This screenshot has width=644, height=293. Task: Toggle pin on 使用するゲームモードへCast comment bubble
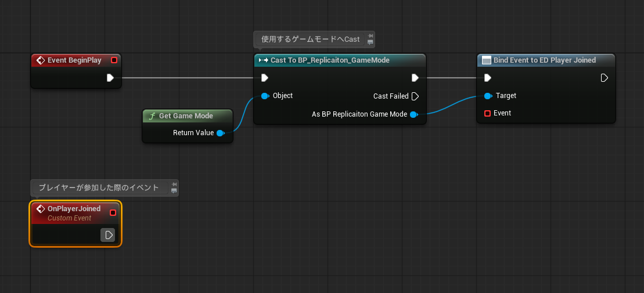click(370, 36)
